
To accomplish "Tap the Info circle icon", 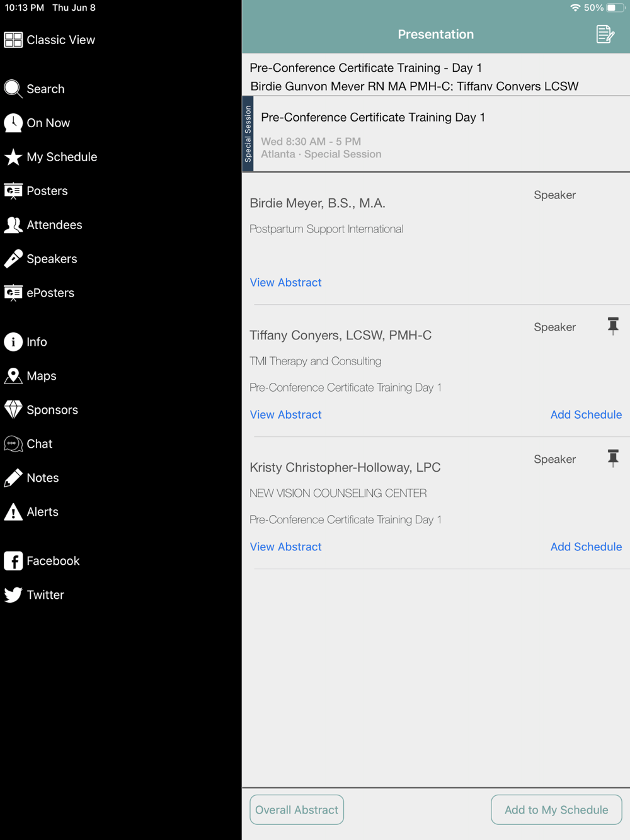I will point(13,342).
